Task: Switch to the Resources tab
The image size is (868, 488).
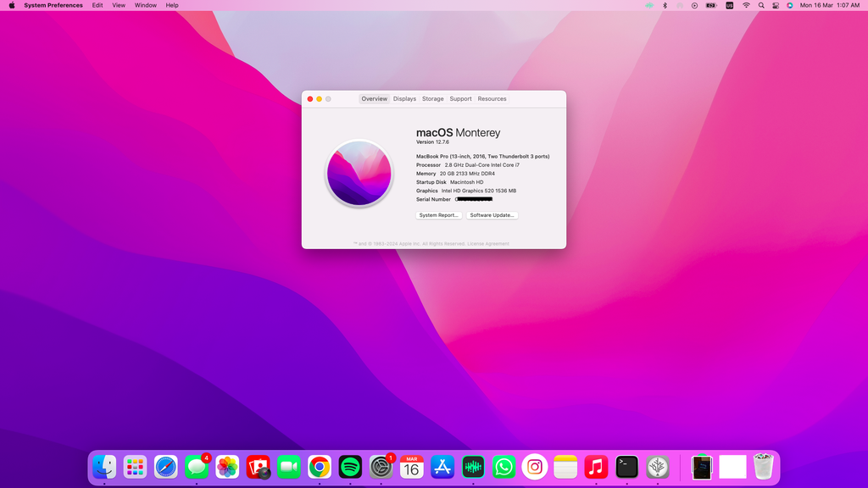Action: (492, 98)
